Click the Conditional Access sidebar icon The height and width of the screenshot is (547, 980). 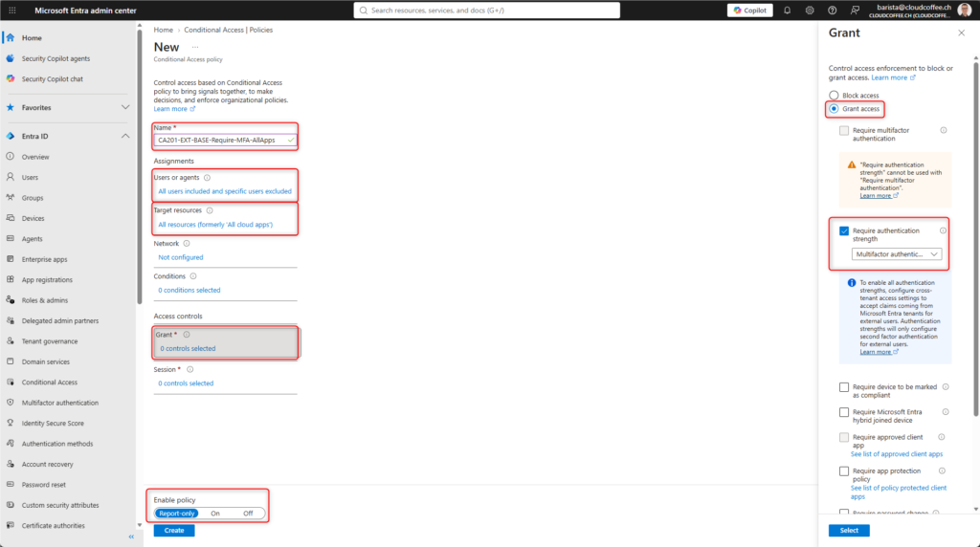click(x=10, y=382)
